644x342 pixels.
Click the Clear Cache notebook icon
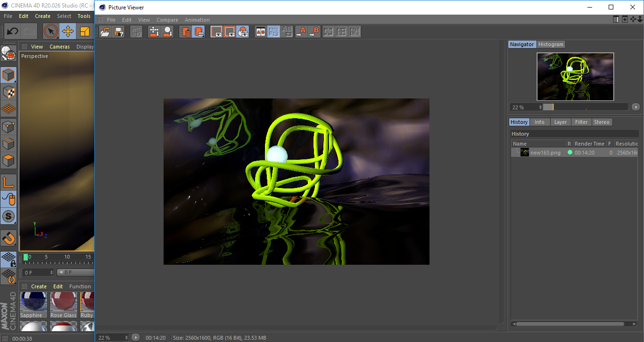pos(199,32)
